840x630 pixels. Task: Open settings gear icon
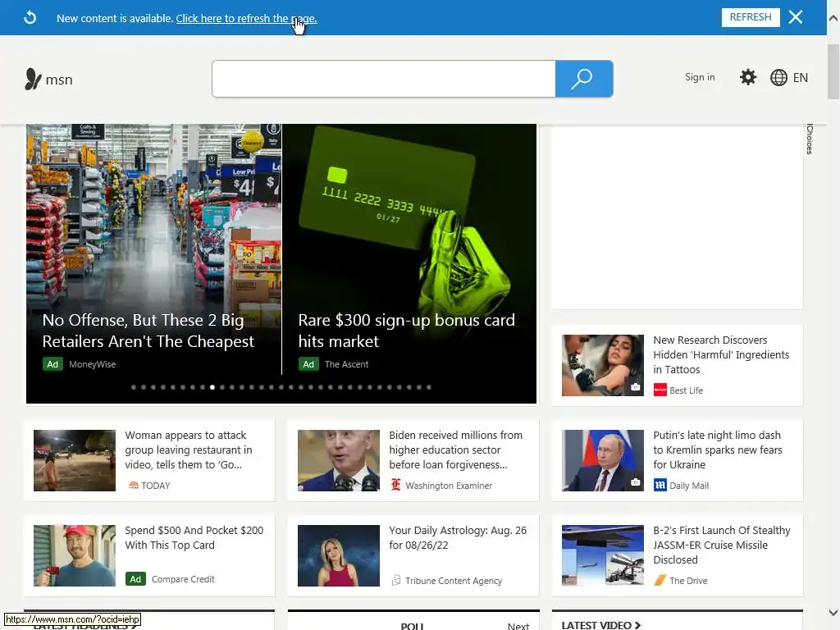[x=748, y=77]
